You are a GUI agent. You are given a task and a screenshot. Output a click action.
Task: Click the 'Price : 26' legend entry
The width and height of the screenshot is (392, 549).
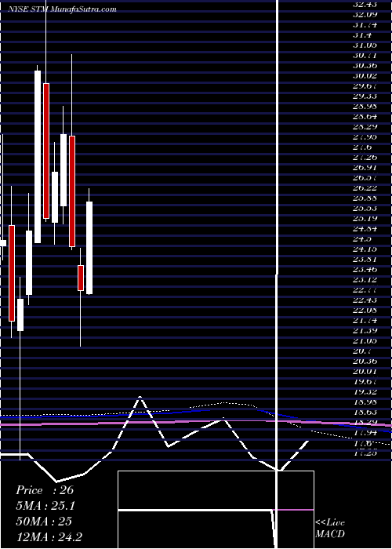(45, 490)
